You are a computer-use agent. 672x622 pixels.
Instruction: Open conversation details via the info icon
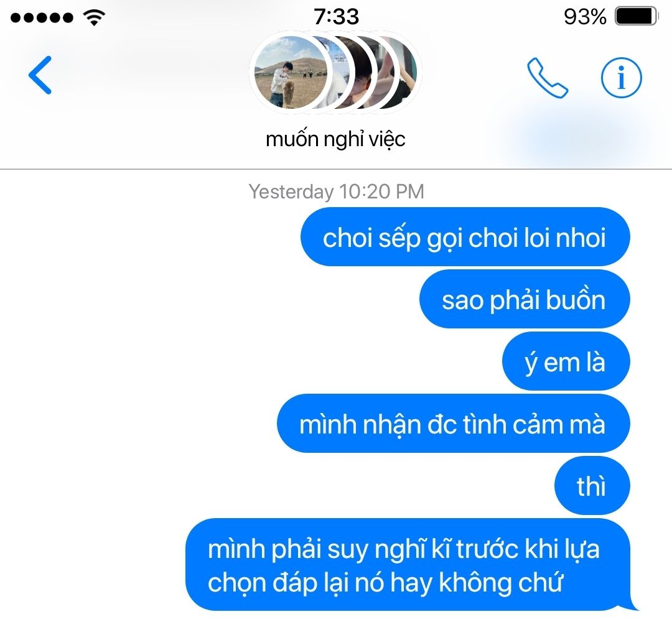pos(622,78)
